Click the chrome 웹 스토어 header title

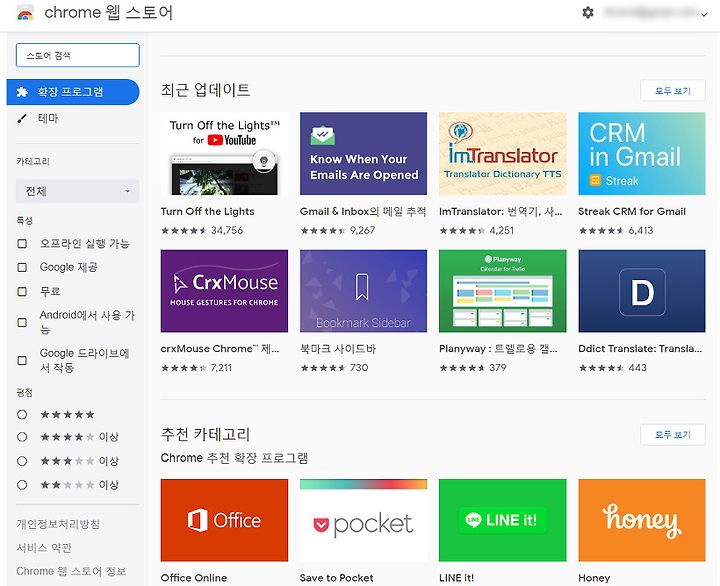[x=109, y=12]
